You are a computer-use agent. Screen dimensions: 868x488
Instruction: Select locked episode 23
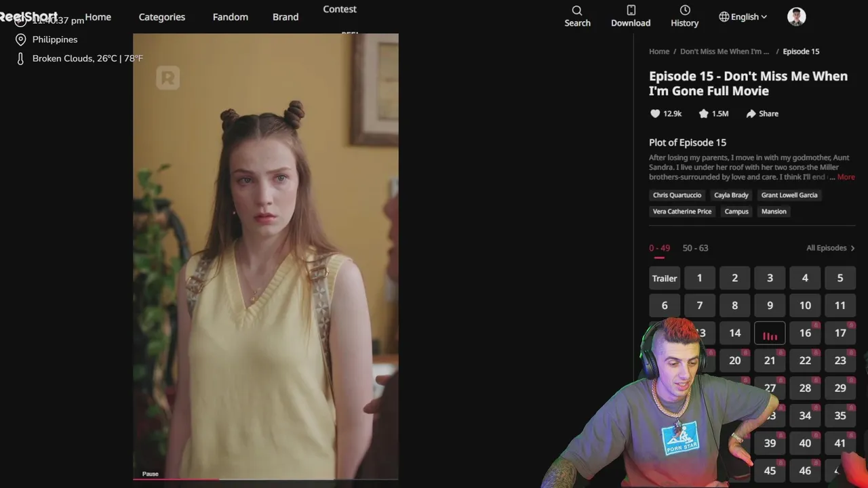840,361
